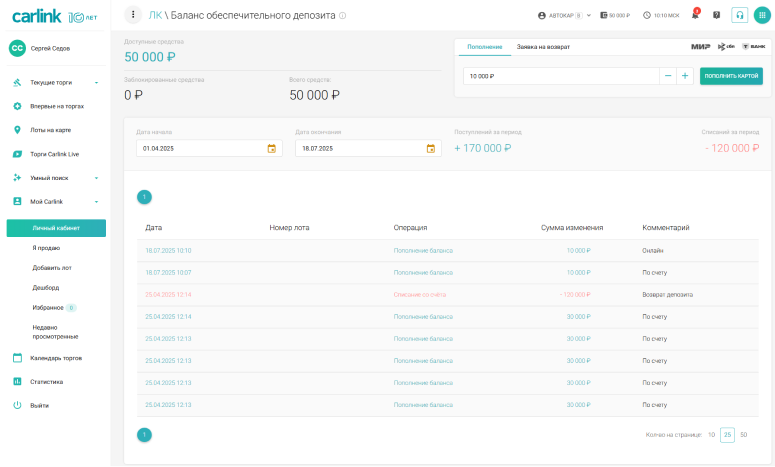The width and height of the screenshot is (775, 467).
Task: Decrease top-up amount with minus button
Action: pos(667,76)
